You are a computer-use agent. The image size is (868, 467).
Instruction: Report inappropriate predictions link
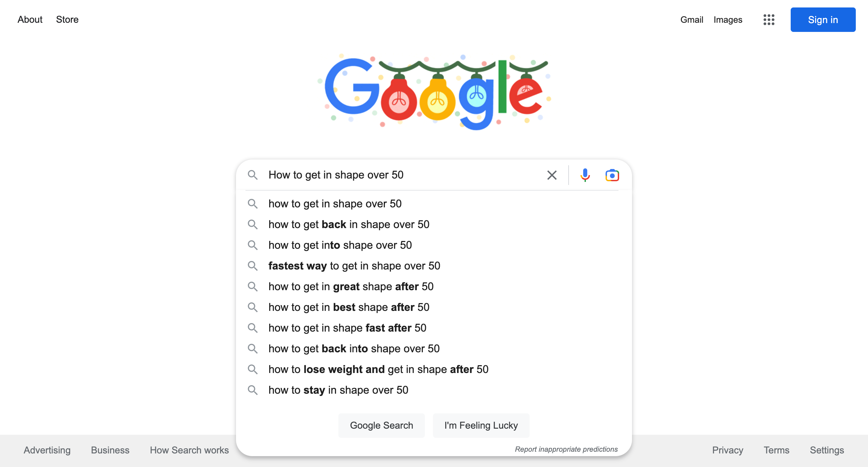pos(566,449)
